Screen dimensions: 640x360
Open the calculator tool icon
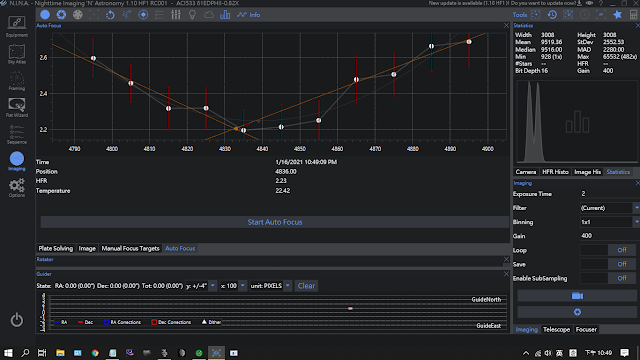633,15
